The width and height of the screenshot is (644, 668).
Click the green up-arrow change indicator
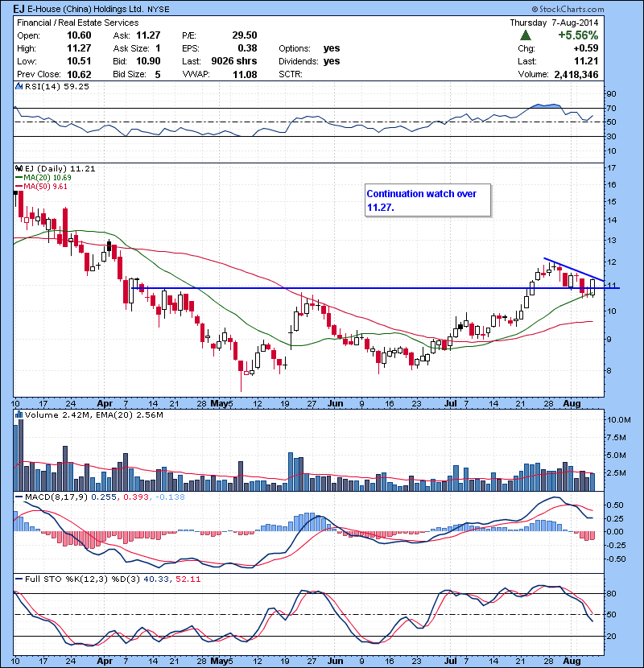coord(526,35)
